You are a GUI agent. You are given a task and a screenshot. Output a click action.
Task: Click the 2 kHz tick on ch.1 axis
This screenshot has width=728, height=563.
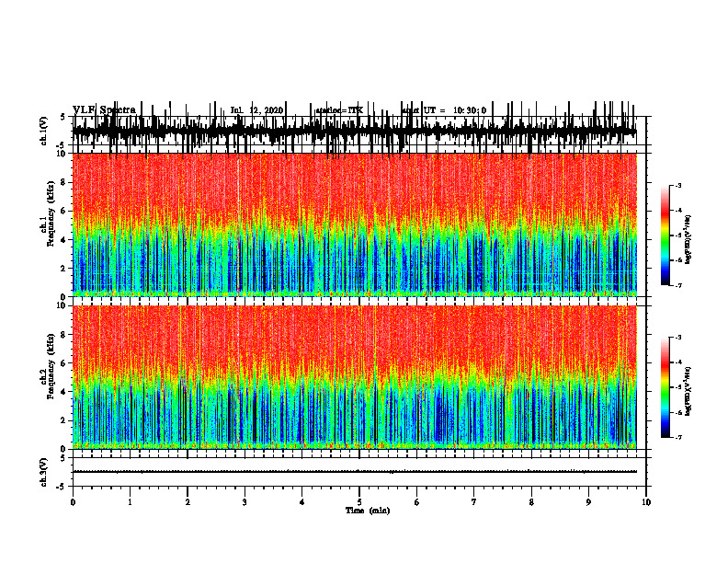tap(64, 268)
